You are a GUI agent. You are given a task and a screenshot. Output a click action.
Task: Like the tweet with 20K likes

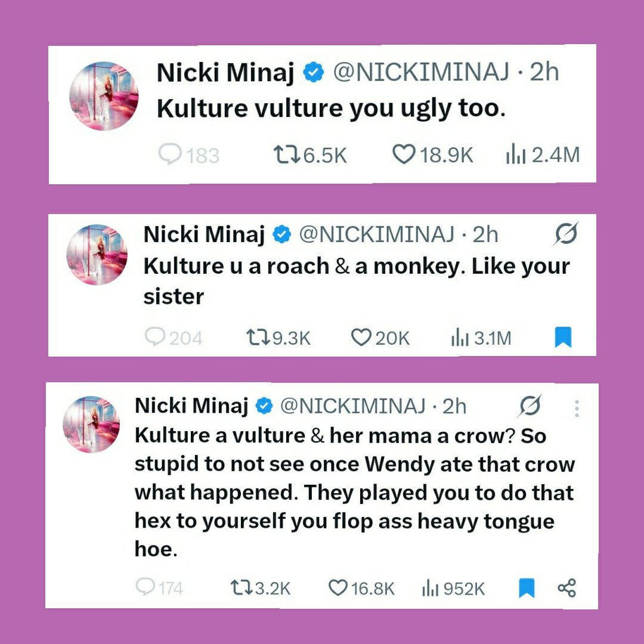click(x=361, y=338)
